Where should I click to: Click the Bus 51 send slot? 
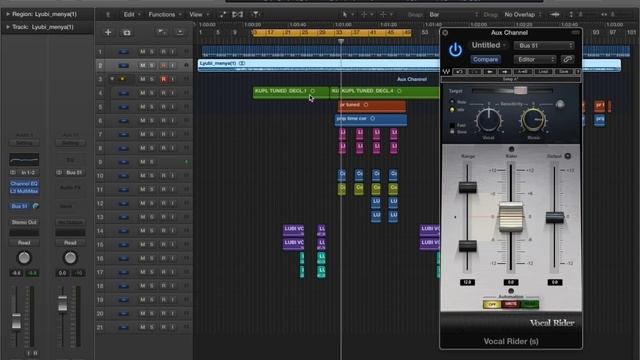tap(19, 206)
